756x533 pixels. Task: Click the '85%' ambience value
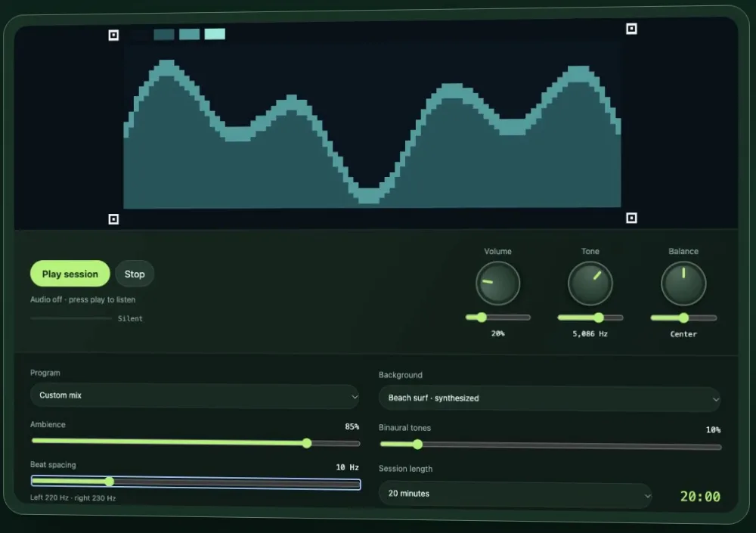click(x=352, y=427)
